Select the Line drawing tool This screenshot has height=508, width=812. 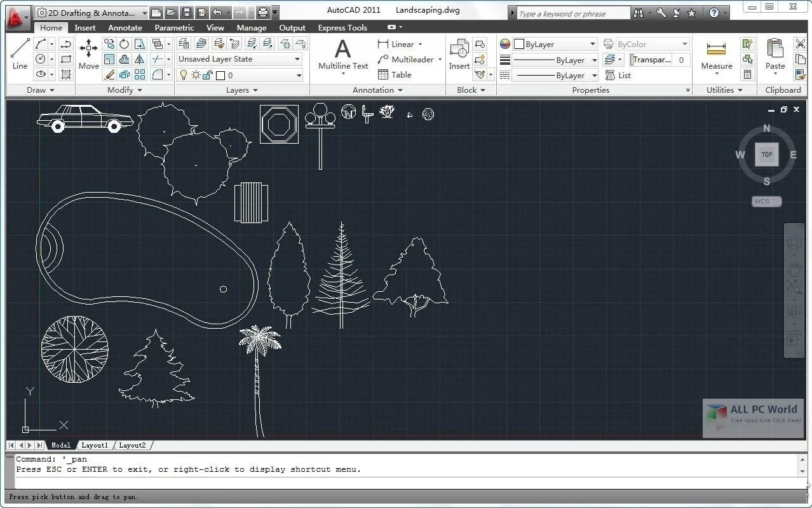click(x=20, y=53)
